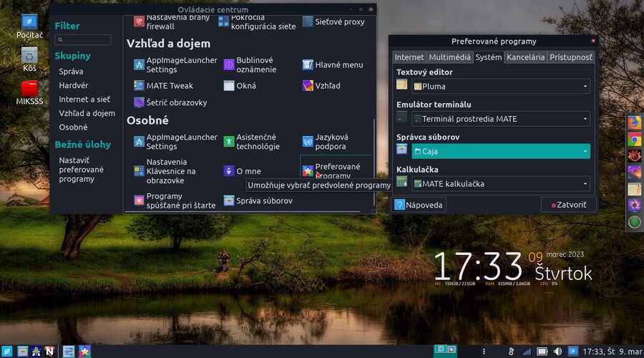Expand the Emulátor terminálu dropdown
Screen dimensions: 644x358
pyautogui.click(x=500, y=119)
